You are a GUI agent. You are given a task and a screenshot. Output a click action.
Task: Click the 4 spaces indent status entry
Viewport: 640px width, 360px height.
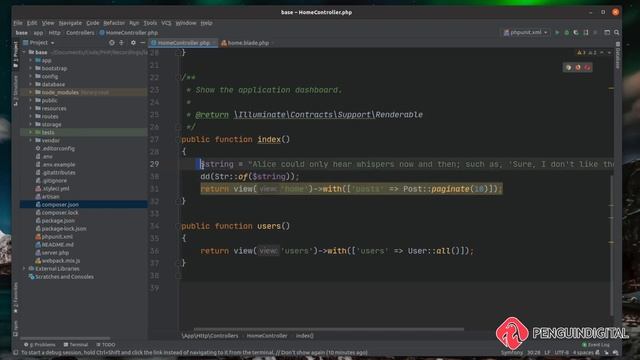(583, 352)
